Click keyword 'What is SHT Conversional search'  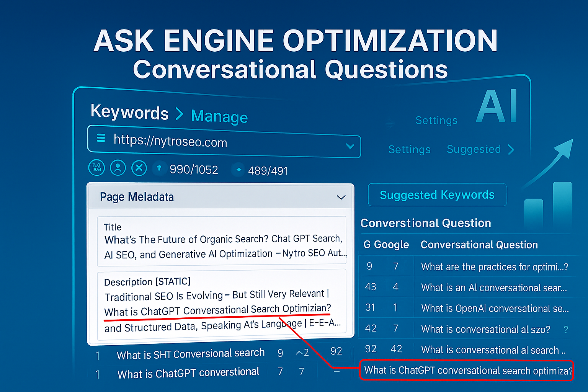(x=191, y=354)
